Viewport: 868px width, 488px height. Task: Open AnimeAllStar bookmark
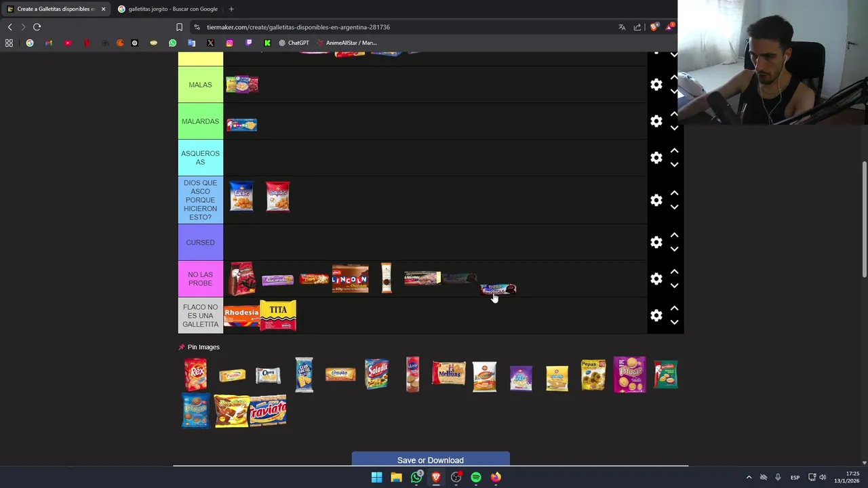(x=346, y=43)
